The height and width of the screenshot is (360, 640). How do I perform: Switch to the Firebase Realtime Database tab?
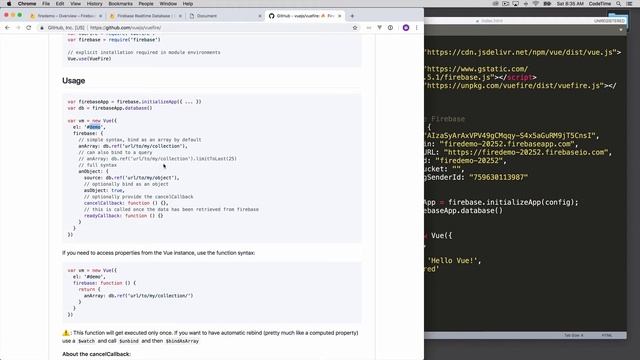145,16
